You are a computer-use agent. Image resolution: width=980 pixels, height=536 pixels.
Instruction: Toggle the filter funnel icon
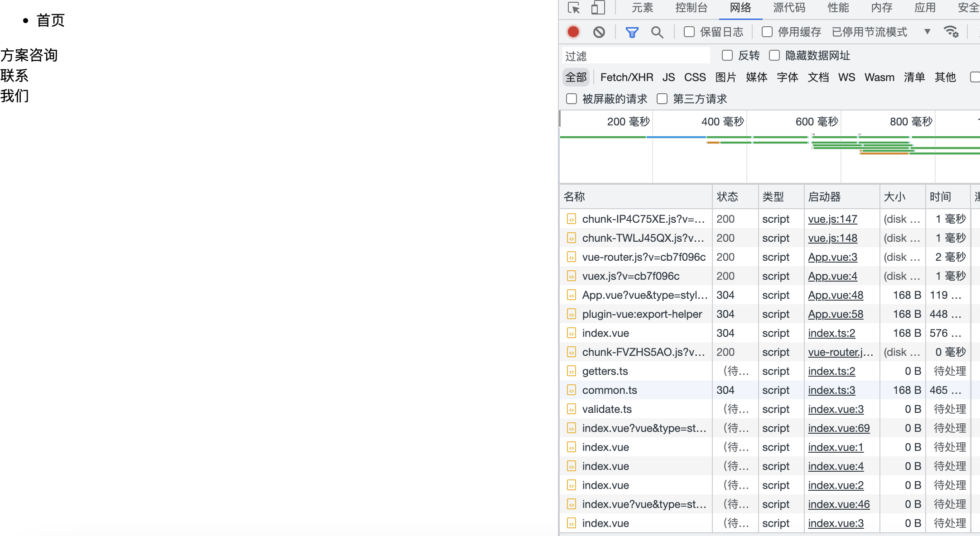tap(632, 32)
